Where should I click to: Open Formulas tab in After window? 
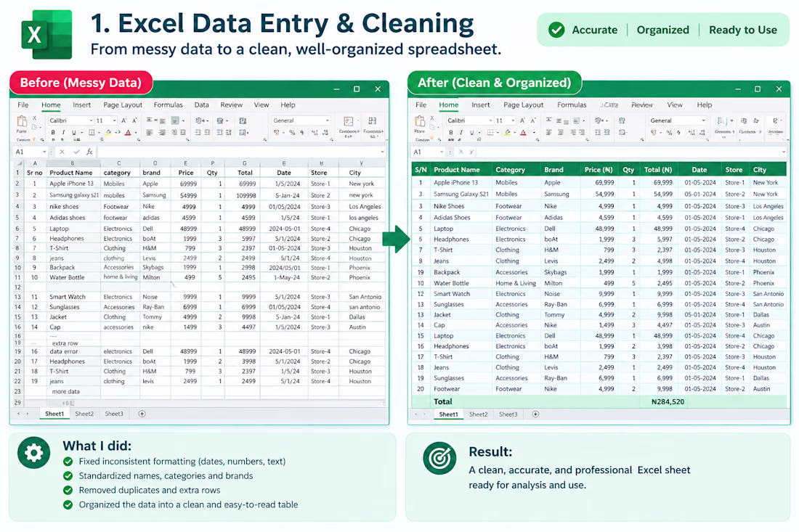pyautogui.click(x=572, y=105)
